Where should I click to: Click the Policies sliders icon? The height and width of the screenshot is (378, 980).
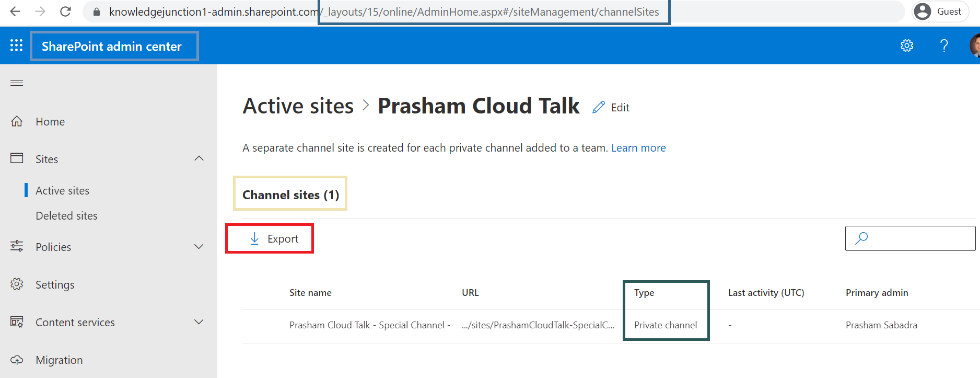[17, 246]
